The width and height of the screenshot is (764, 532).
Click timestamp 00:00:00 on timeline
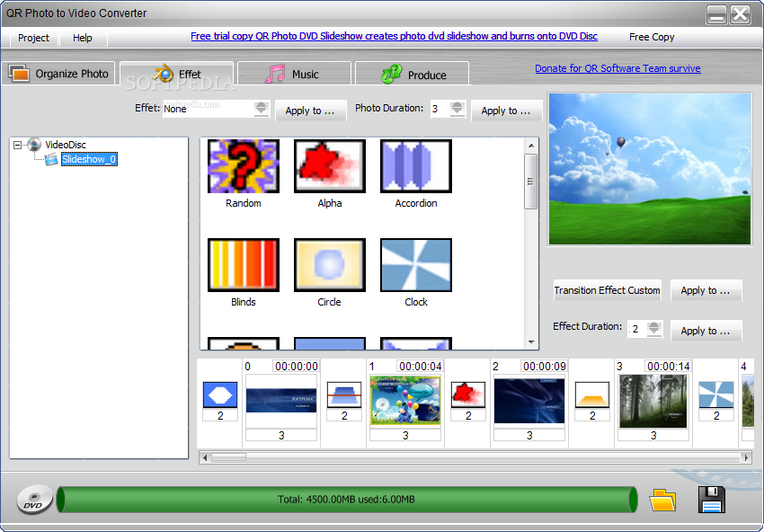click(297, 367)
